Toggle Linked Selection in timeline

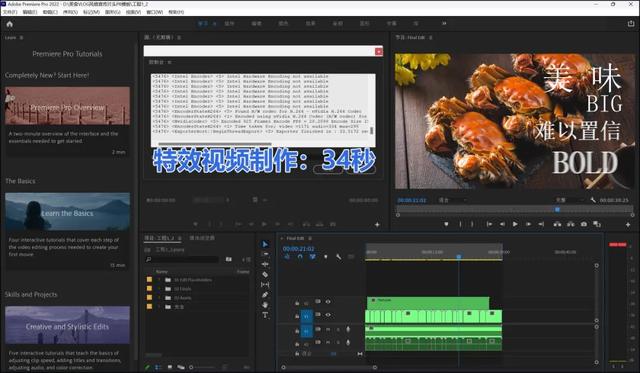(x=312, y=257)
